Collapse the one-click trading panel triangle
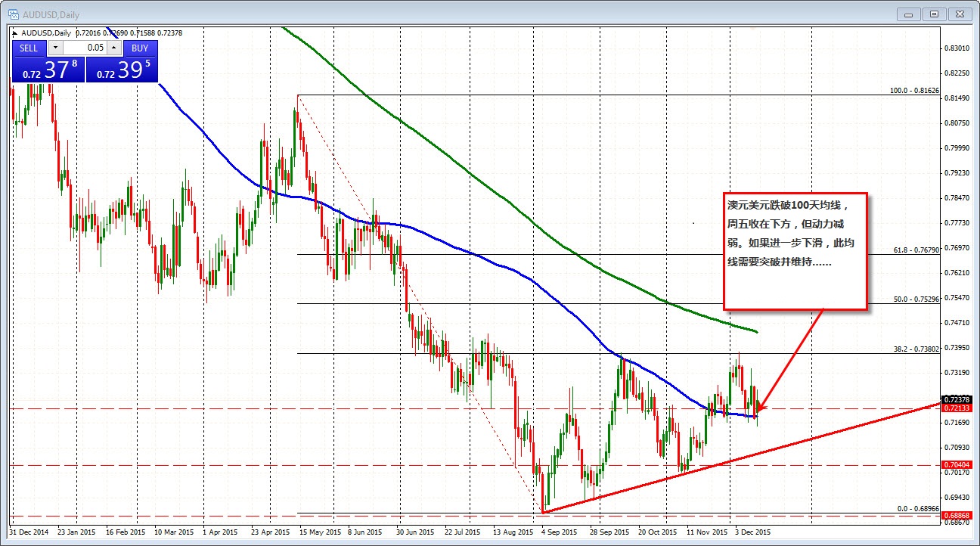The height and width of the screenshot is (546, 980). (16, 33)
